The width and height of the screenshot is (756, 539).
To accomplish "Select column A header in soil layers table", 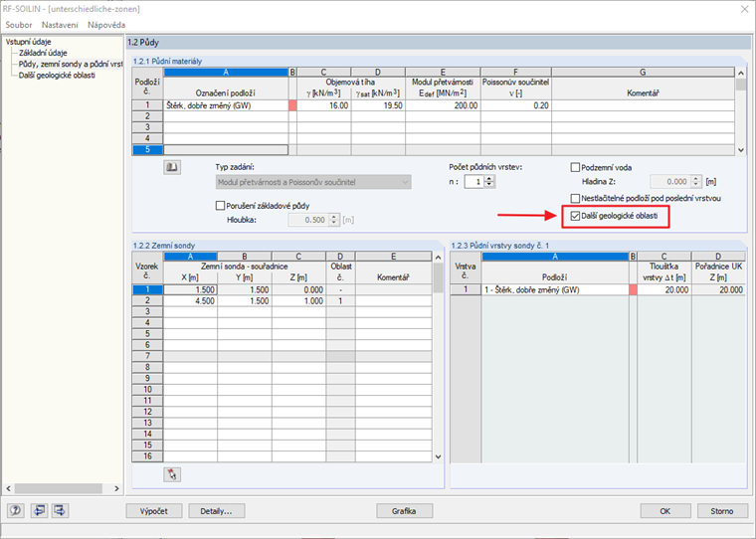I will point(555,257).
